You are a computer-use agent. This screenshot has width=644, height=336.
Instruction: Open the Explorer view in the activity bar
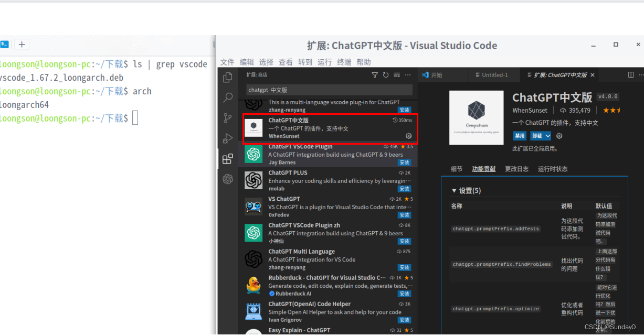(x=228, y=78)
